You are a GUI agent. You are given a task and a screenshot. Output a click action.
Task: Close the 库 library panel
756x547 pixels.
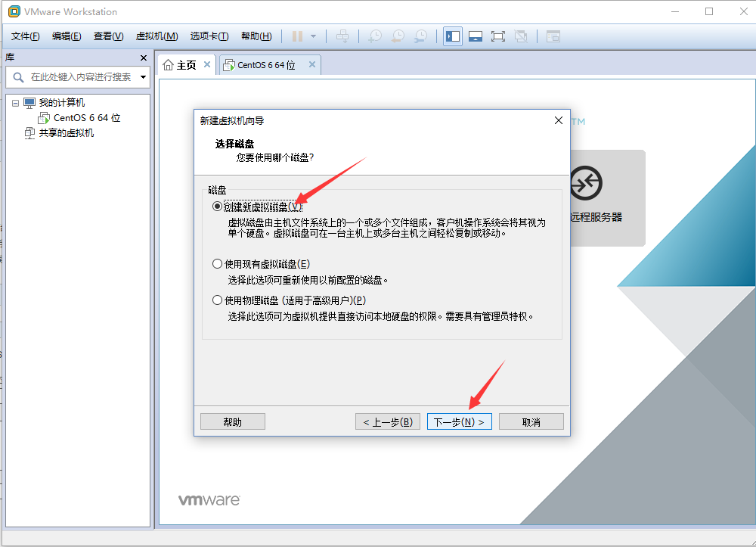pyautogui.click(x=143, y=58)
